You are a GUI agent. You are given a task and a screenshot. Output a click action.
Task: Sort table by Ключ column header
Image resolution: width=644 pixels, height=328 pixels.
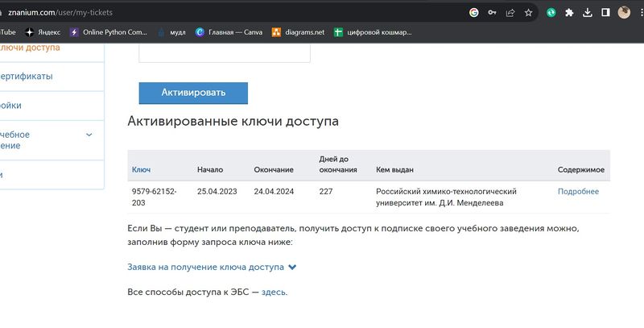click(x=141, y=170)
